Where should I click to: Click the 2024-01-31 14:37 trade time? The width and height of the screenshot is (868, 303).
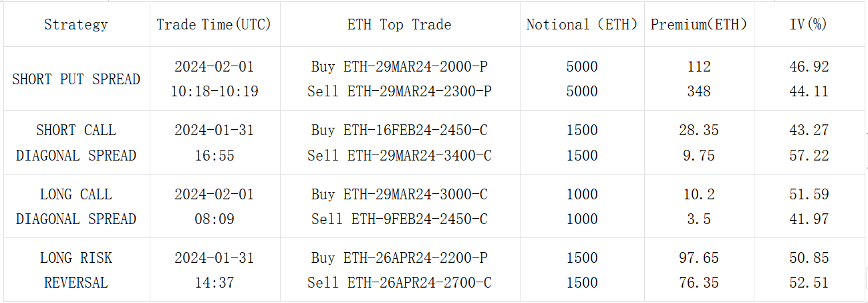pyautogui.click(x=214, y=270)
